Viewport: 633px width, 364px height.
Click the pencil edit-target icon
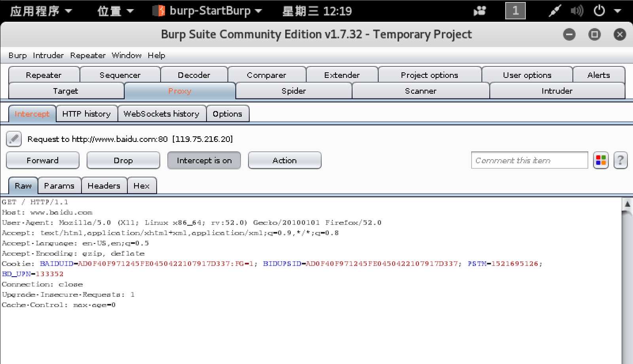click(14, 139)
